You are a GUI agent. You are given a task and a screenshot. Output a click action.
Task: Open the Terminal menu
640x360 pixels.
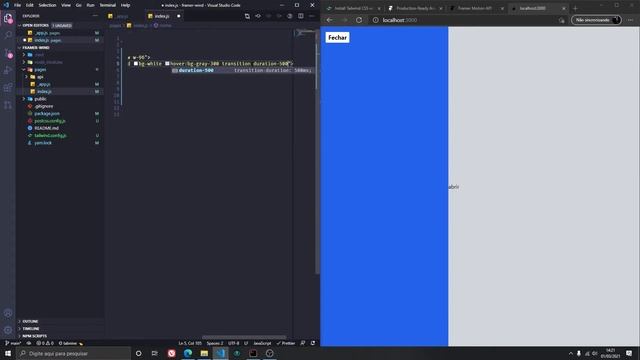pos(108,5)
